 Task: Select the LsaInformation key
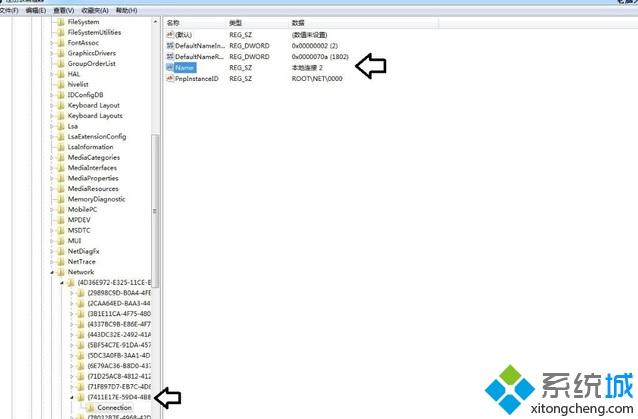click(x=90, y=147)
